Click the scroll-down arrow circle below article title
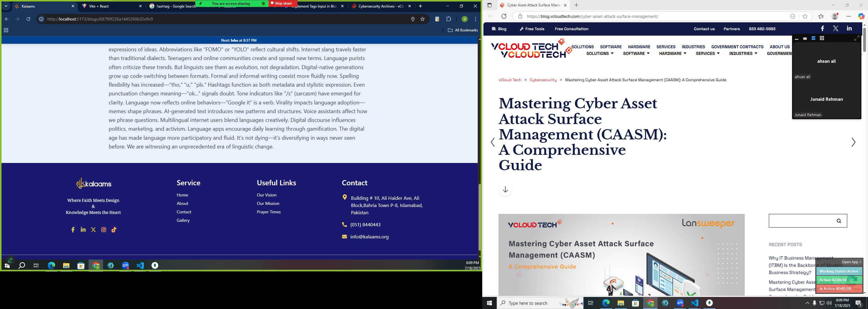Viewport: 868px width, 309px height. click(x=505, y=190)
